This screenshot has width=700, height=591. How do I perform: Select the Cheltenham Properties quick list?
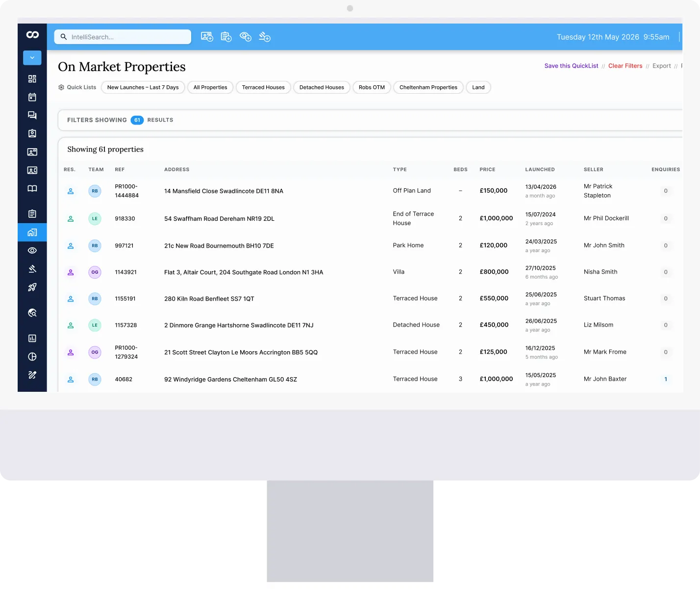coord(428,87)
